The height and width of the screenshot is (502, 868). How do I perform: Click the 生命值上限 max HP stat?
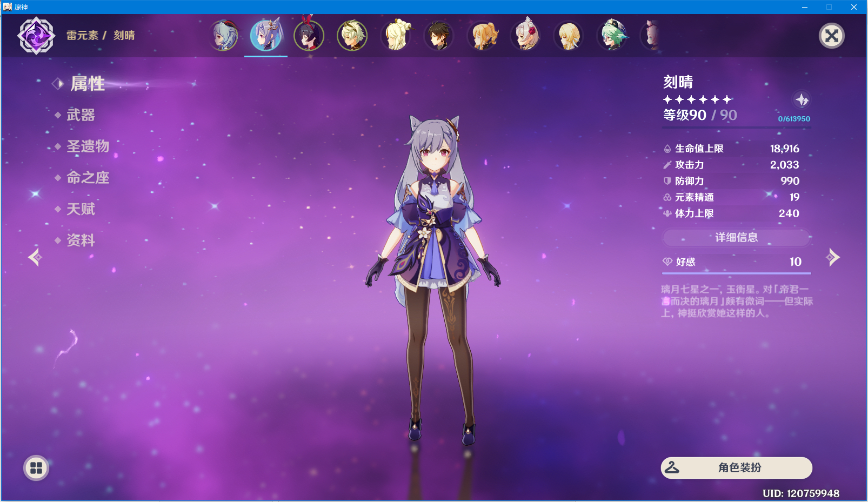(x=732, y=149)
